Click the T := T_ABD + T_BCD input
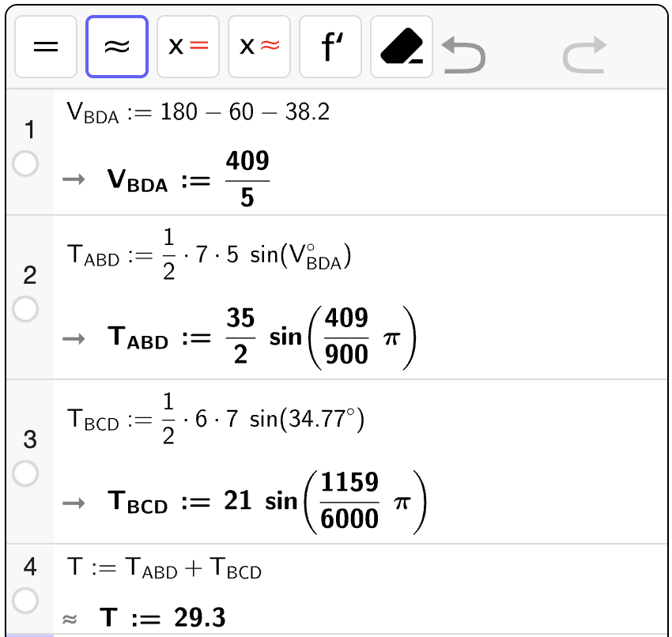This screenshot has height=637, width=672. click(x=164, y=568)
